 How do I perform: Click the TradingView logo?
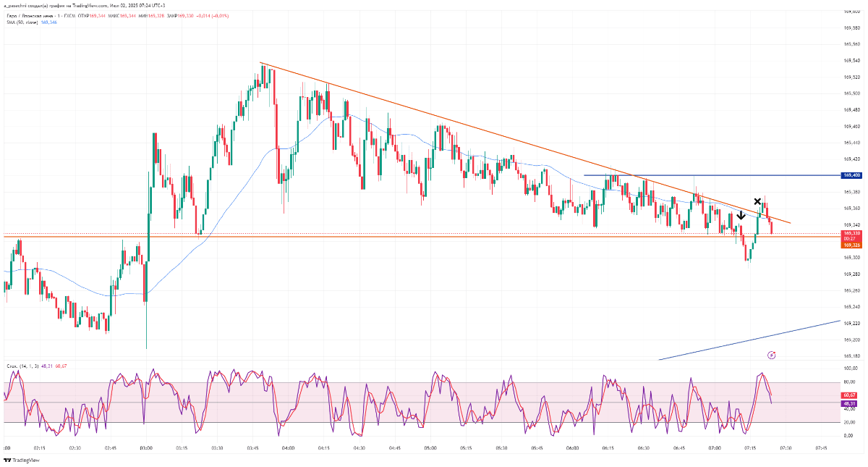22,460
